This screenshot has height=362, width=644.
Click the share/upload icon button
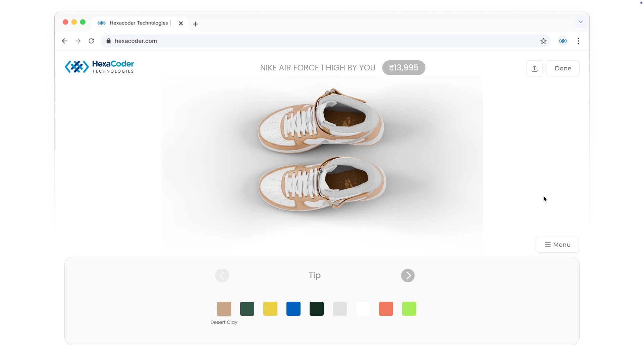point(534,68)
